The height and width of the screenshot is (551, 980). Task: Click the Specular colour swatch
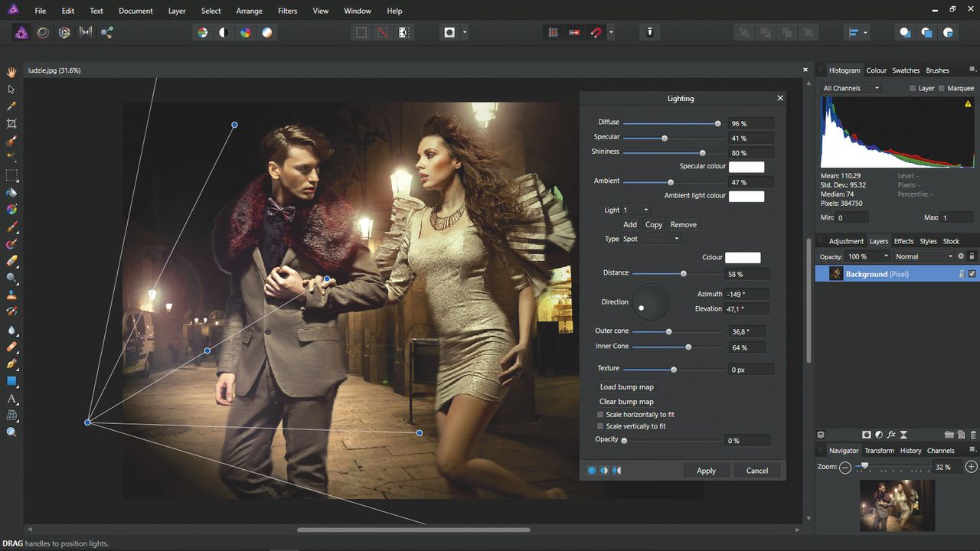coord(746,167)
